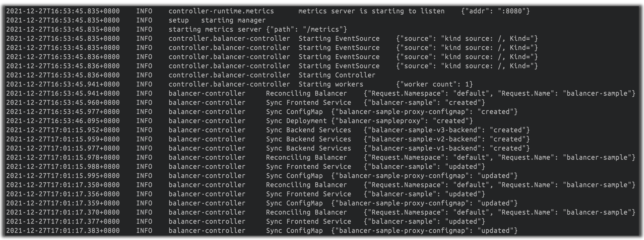Click the first "Reconciling Balancer" message
Image resolution: width=644 pixels, height=240 pixels.
[x=306, y=94]
